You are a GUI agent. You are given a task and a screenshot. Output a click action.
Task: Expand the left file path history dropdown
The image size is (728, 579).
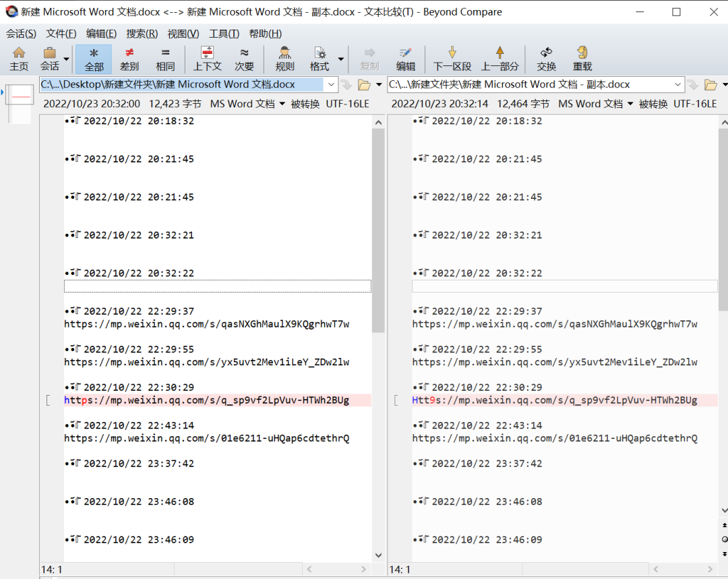[x=331, y=84]
